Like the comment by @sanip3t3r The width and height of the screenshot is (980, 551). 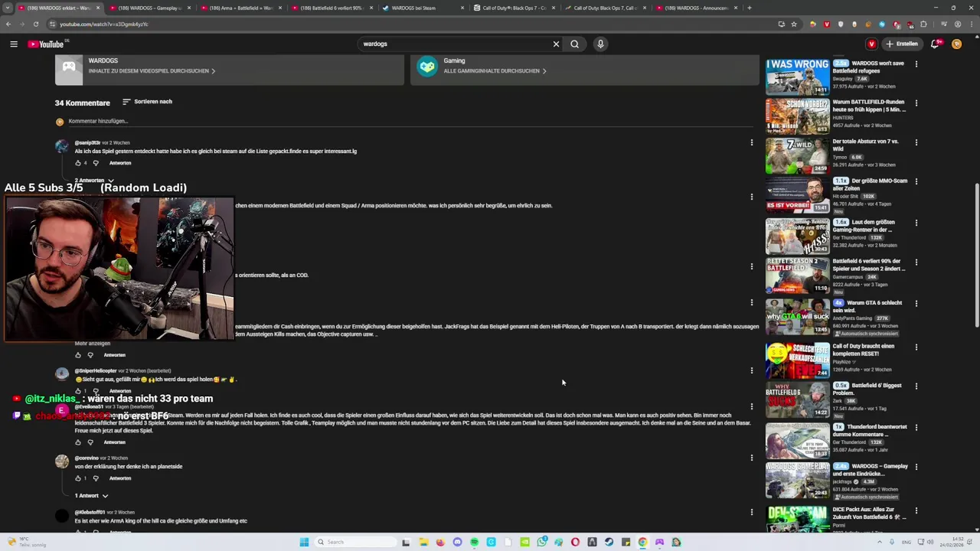[78, 163]
